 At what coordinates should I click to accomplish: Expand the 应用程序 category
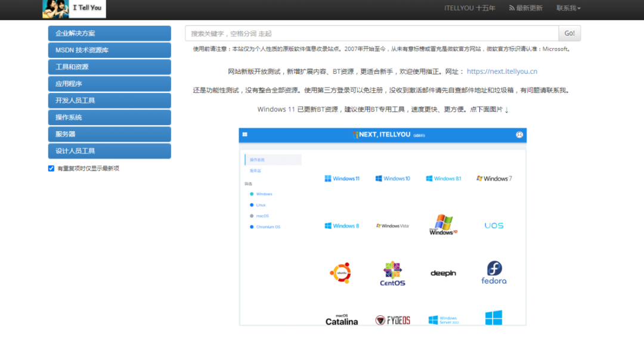(x=109, y=83)
